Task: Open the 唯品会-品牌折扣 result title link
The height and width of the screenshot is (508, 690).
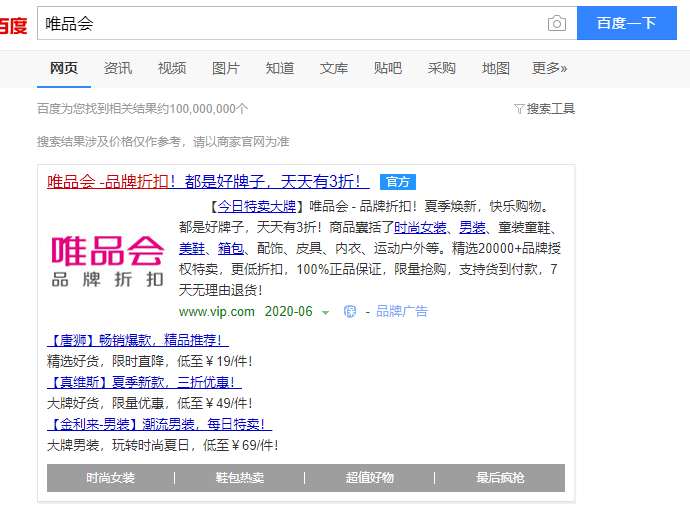Action: (x=208, y=181)
